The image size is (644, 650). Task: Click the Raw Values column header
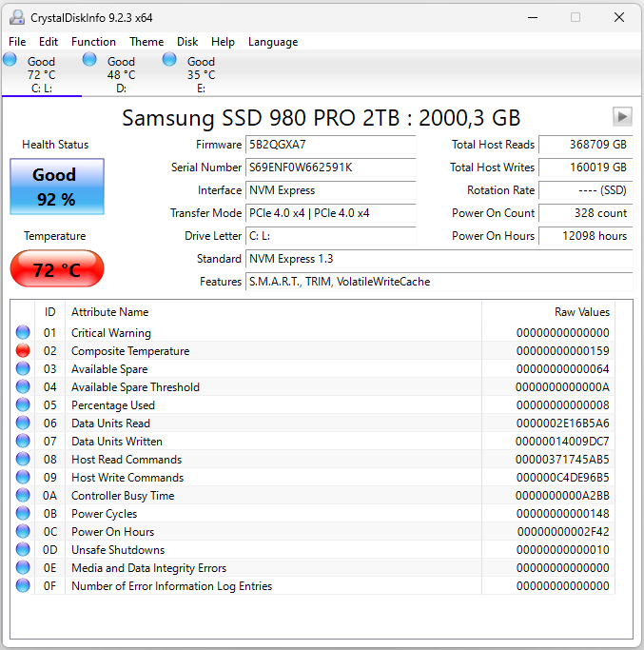tap(548, 312)
